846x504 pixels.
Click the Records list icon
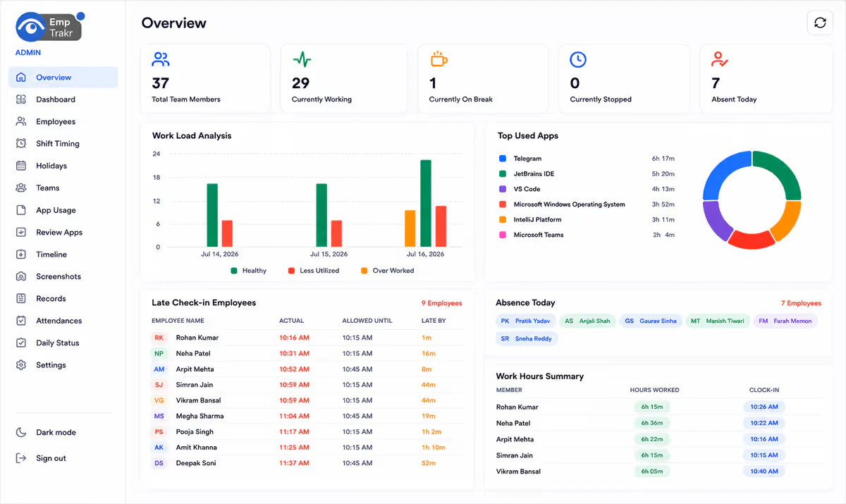[21, 299]
